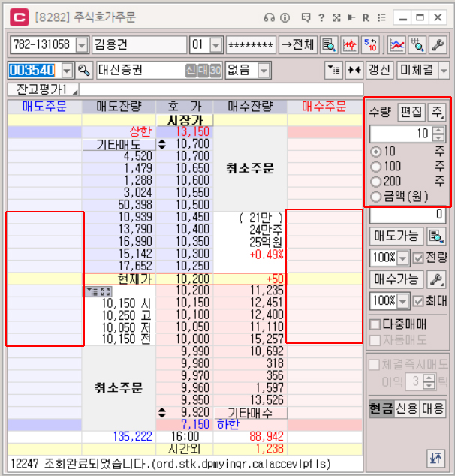Viewport: 455px width, 476px height.
Task: Increase 이익 tick stepper value
Action: click(429, 378)
